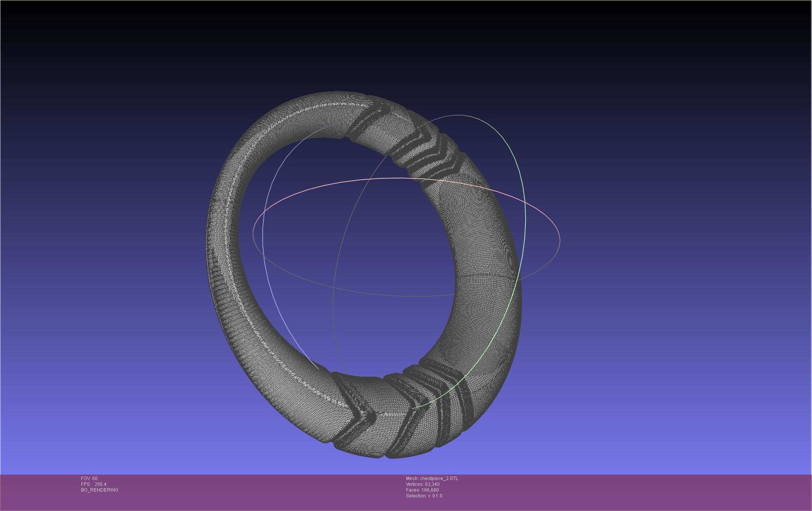Click the purple info bar's empty right area
812x511 pixels.
[x=659, y=492]
